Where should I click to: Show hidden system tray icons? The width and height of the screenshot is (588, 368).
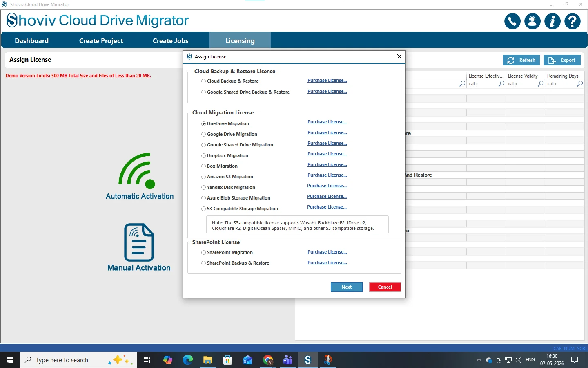pyautogui.click(x=479, y=360)
